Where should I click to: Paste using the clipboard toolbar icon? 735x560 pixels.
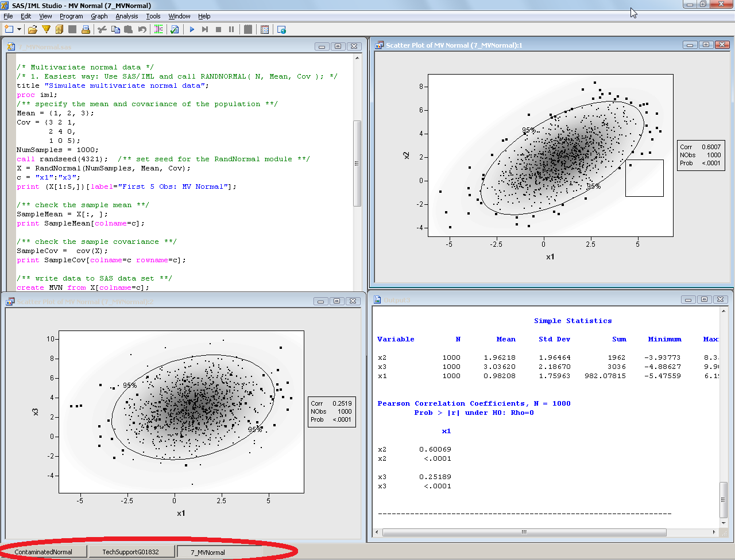point(129,29)
